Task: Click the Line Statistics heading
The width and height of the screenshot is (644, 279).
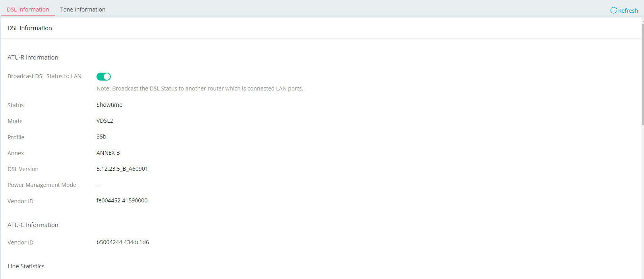Action: click(x=26, y=266)
